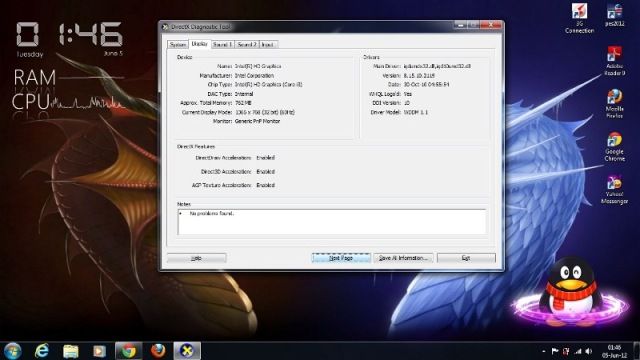
Task: Open Firefox from the taskbar
Action: pos(158,351)
